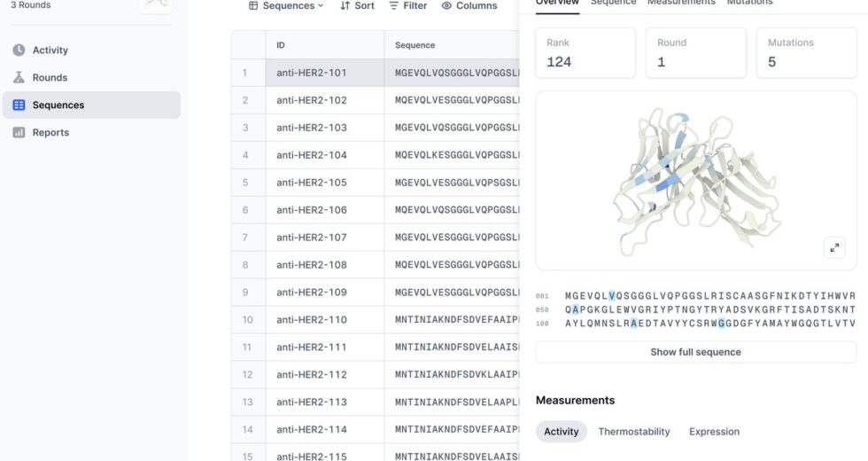The height and width of the screenshot is (461, 868).
Task: Expand the protein structure viewer to fullscreen
Action: pyautogui.click(x=834, y=247)
